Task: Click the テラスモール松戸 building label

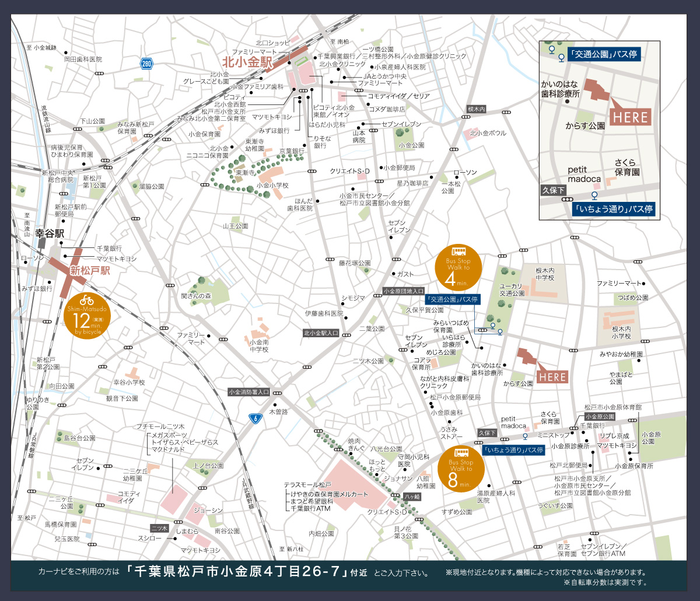Action: pos(307,485)
